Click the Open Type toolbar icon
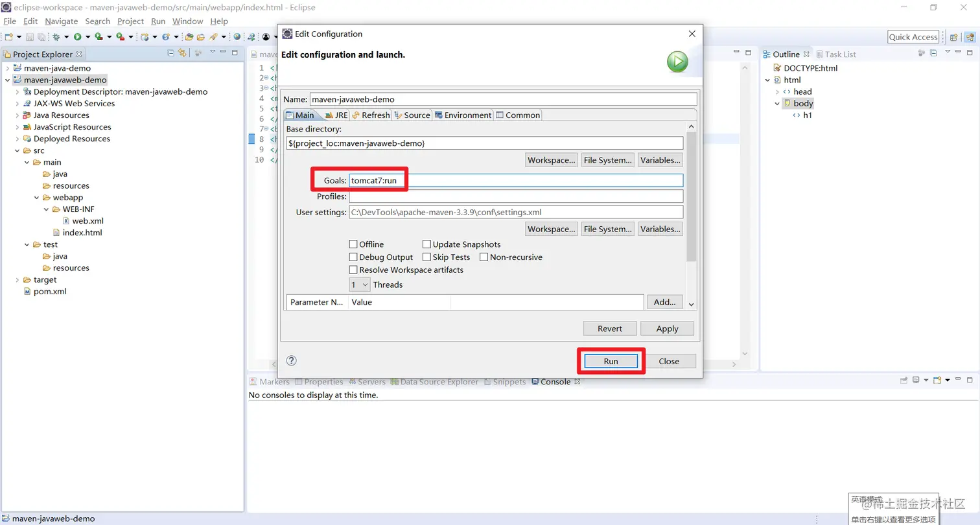Screen dimensions: 980x525 [x=189, y=37]
